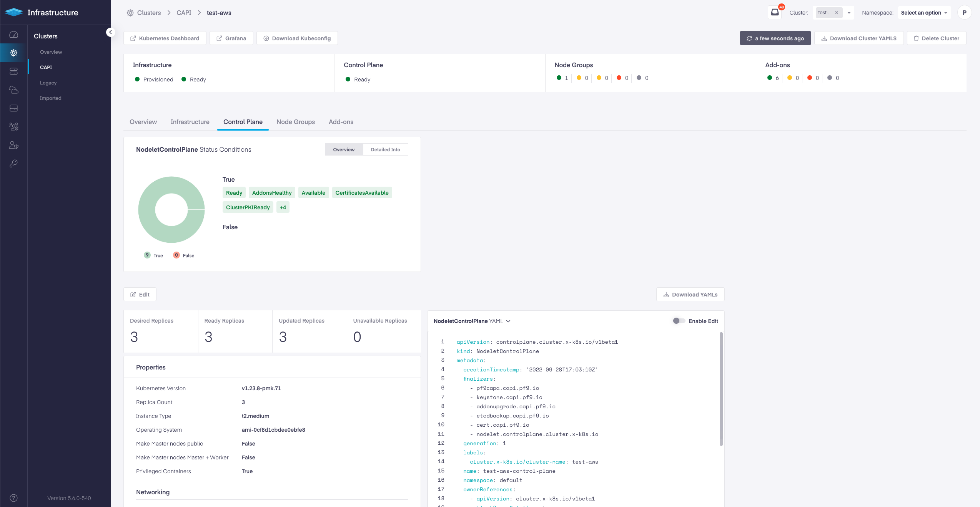Click the YAML editor vertical scrollbar
The height and width of the screenshot is (507, 980).
721,389
